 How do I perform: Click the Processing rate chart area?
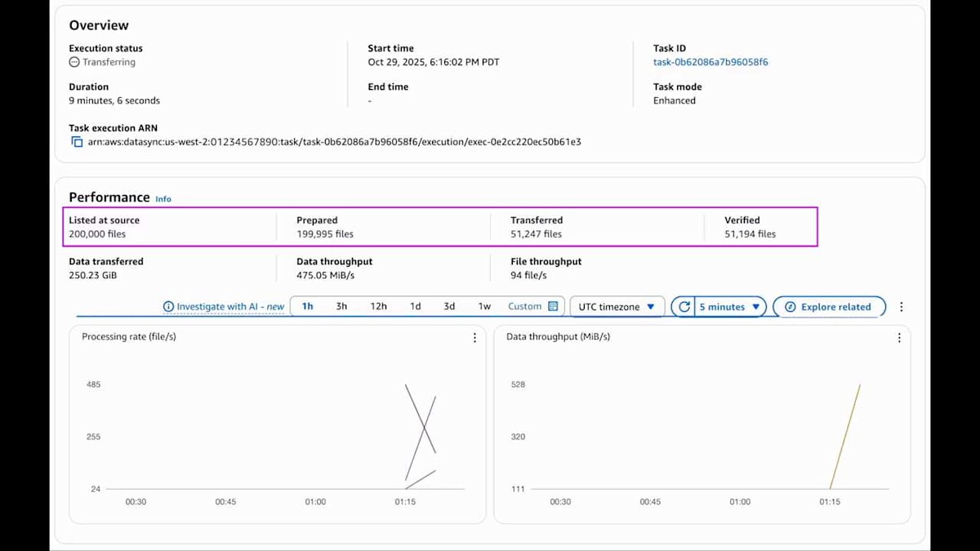278,433
